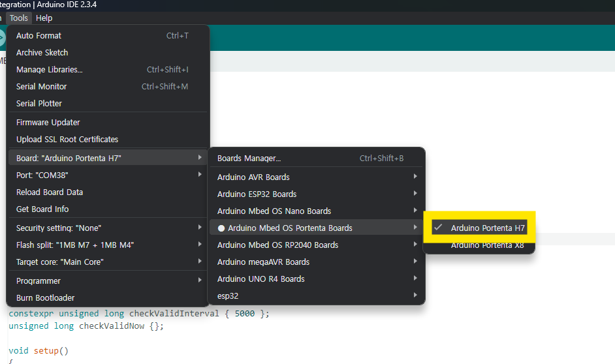
Task: Launch the Serial Monitor
Action: tap(108, 87)
